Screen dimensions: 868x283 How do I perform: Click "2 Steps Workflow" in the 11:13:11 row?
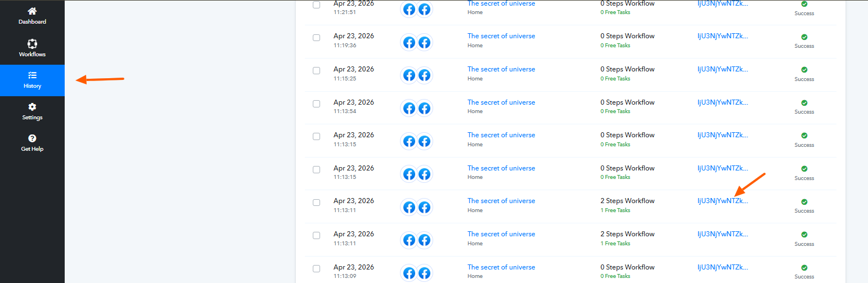coord(627,201)
